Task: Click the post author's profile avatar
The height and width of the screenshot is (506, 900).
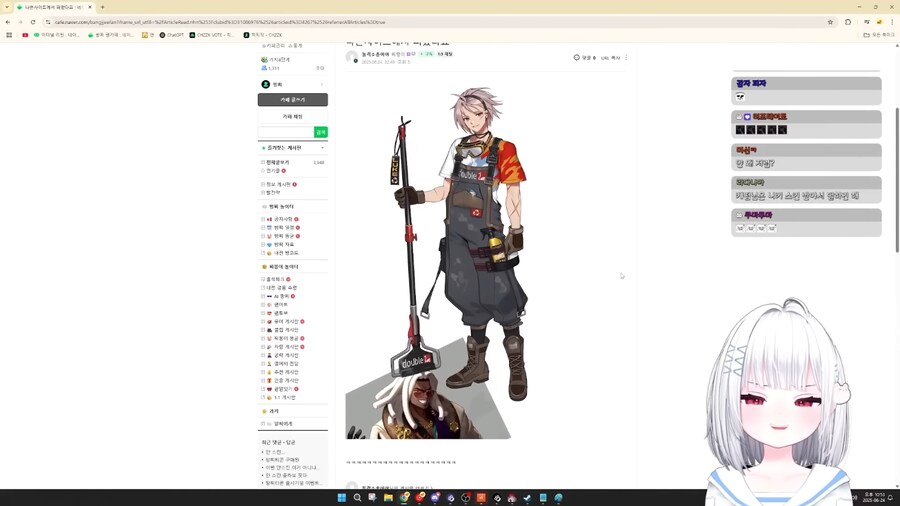Action: point(351,57)
